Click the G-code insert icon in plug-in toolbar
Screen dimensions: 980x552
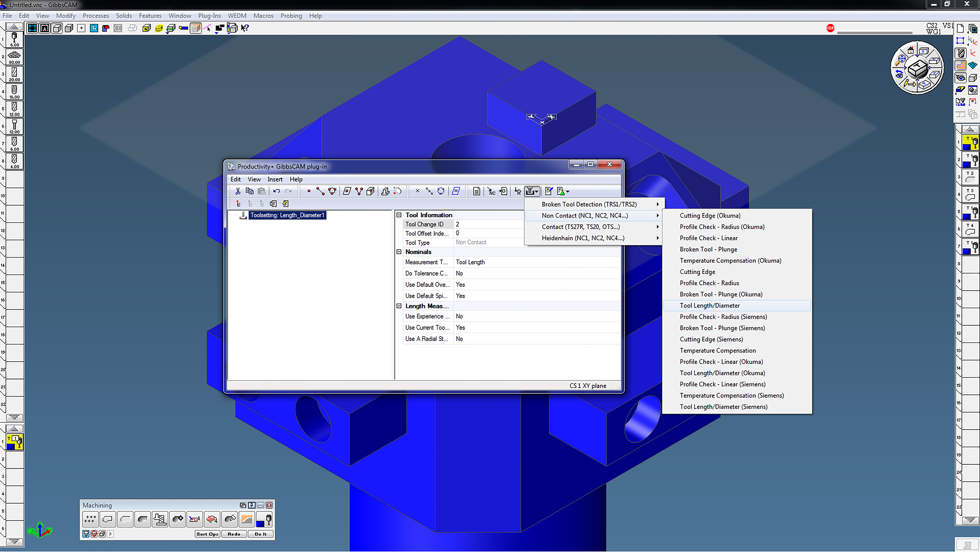tap(503, 191)
